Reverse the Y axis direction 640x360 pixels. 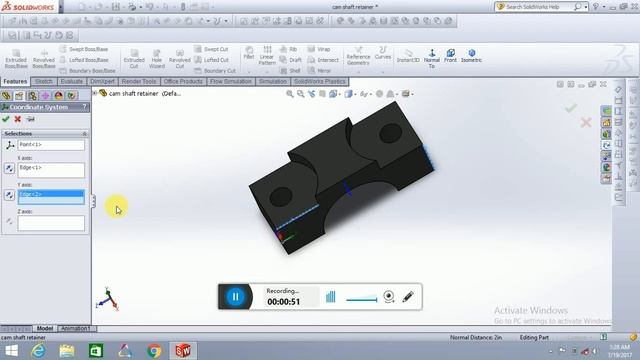click(x=9, y=195)
